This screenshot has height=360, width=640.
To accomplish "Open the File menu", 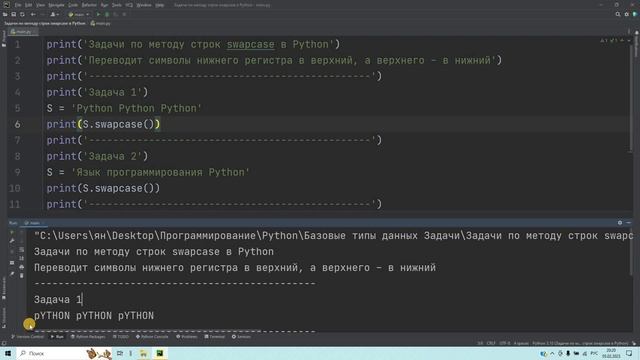I will pyautogui.click(x=18, y=5).
